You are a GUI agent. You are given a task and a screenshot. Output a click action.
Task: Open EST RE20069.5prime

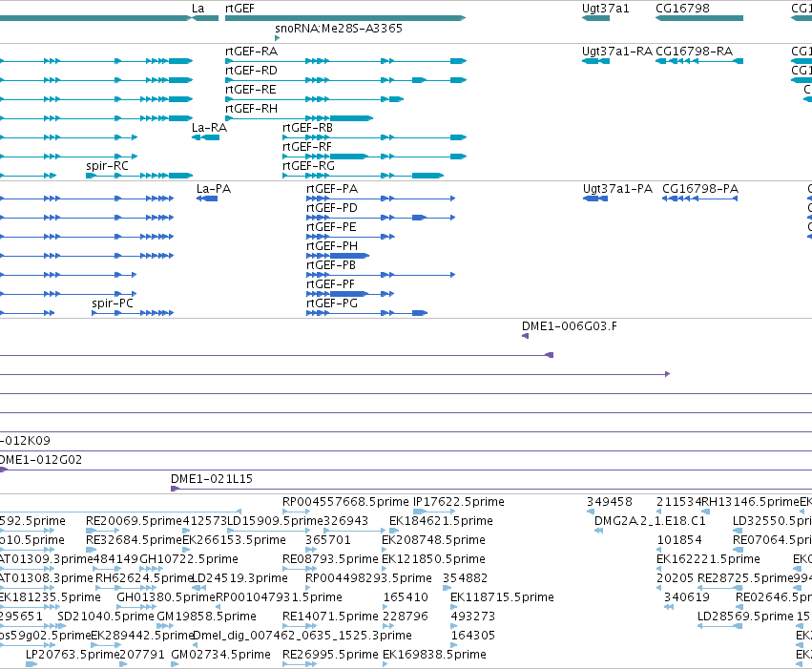135,521
